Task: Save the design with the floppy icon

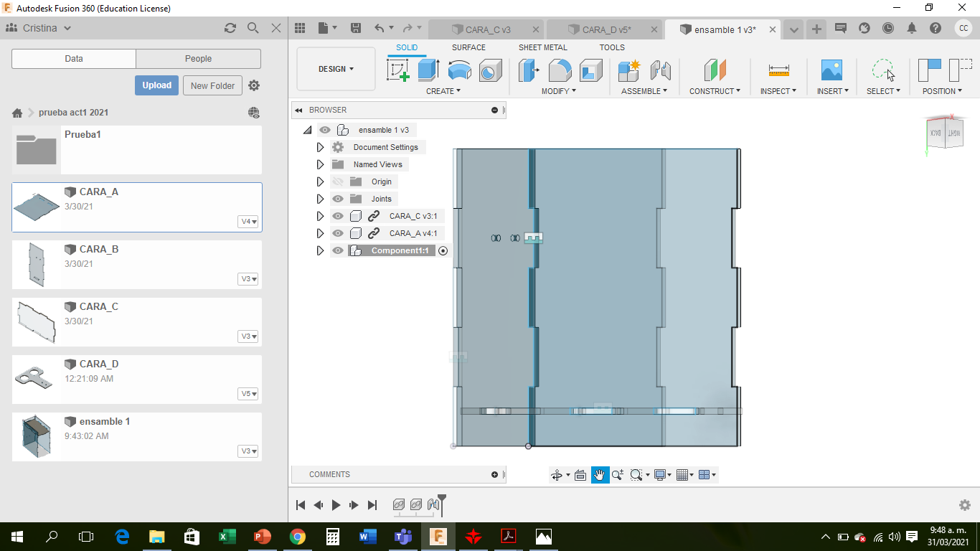Action: [355, 28]
